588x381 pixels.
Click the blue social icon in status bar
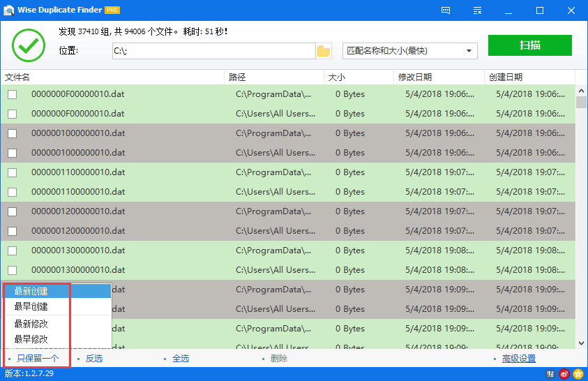(x=550, y=373)
